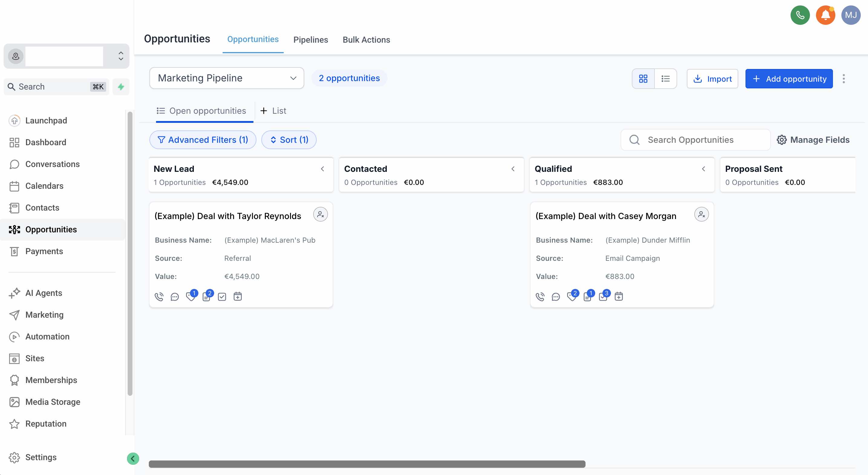Switch to list view layout
Screen dimensions: 868x475
(665, 79)
